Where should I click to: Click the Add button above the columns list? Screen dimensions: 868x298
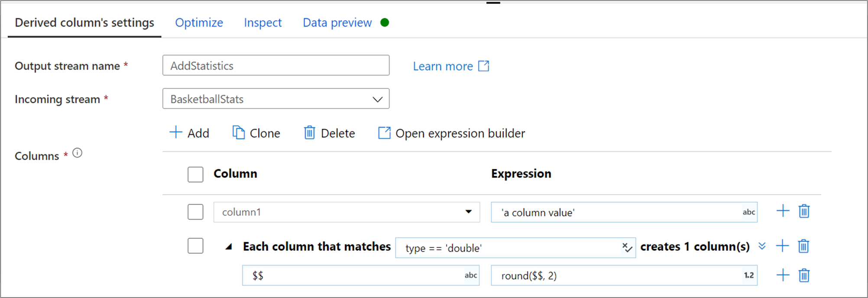click(189, 133)
